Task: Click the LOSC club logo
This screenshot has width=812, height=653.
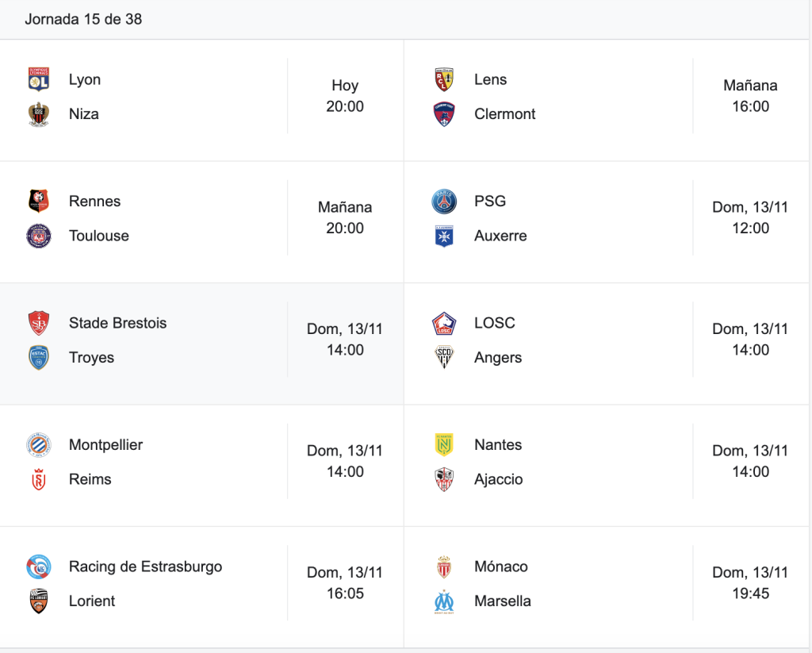Action: 444,323
